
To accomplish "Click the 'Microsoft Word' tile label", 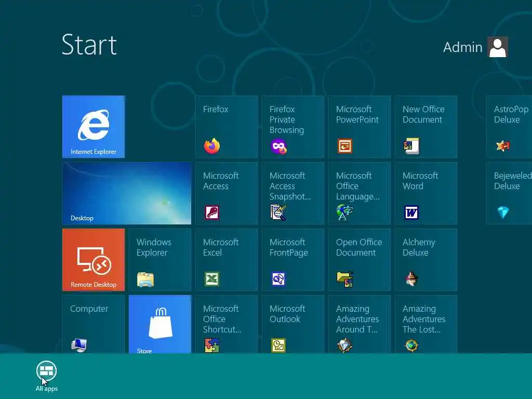I will 420,181.
